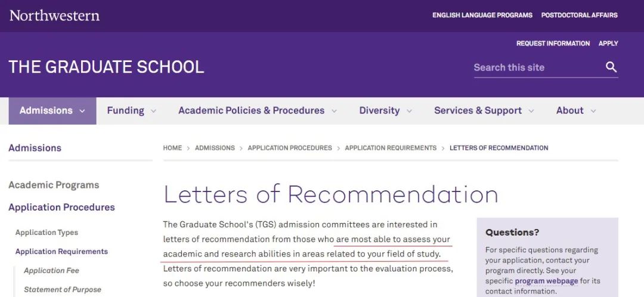Expand the Funding dropdown arrow
The height and width of the screenshot is (297, 644).
tap(153, 111)
